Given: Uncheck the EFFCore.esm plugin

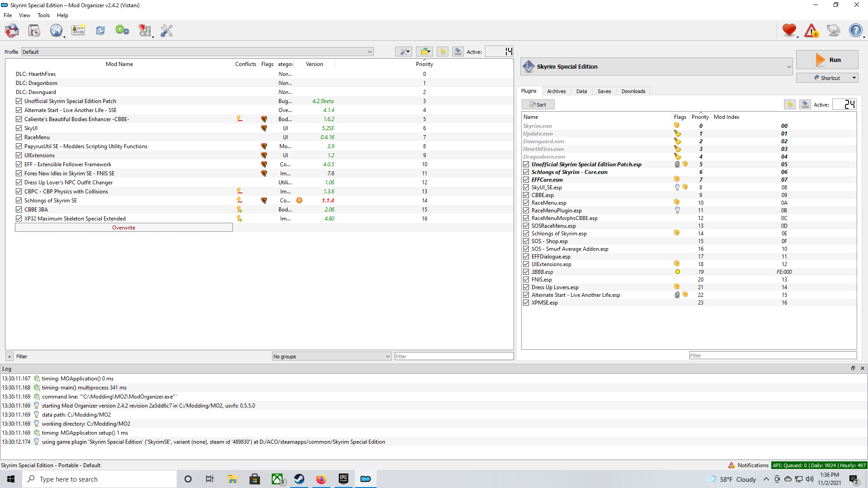Looking at the screenshot, I should [x=526, y=180].
